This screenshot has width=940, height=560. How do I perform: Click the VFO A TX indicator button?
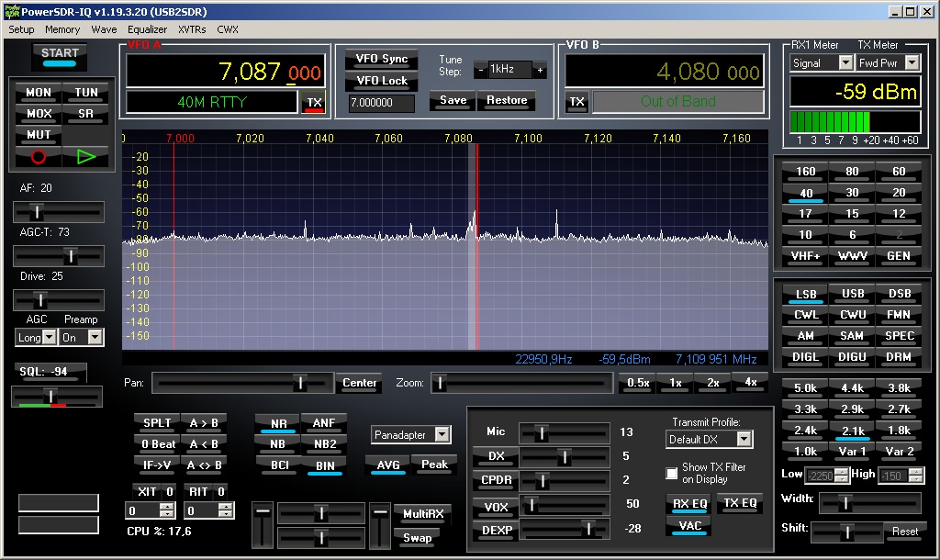[x=314, y=103]
